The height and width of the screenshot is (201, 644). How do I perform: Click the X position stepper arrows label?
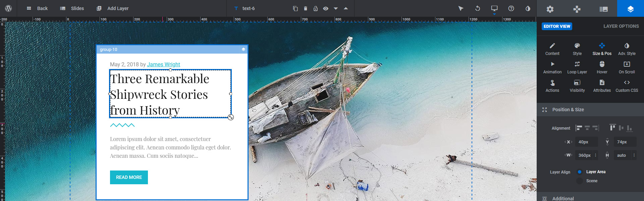[x=568, y=142]
